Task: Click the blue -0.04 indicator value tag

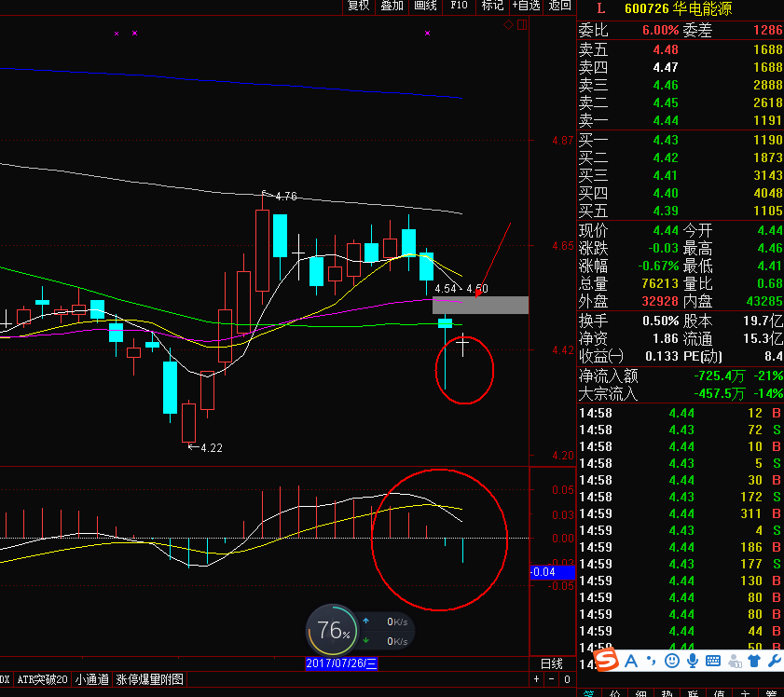Action: (553, 572)
